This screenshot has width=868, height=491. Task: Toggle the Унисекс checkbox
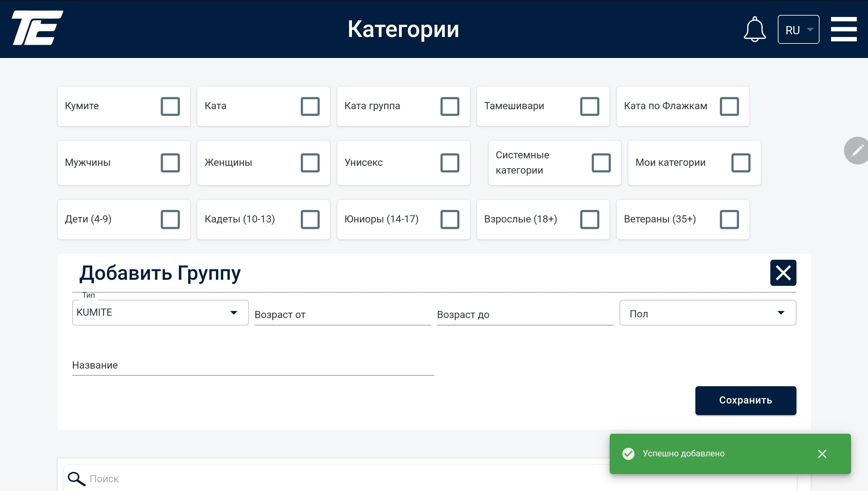450,163
